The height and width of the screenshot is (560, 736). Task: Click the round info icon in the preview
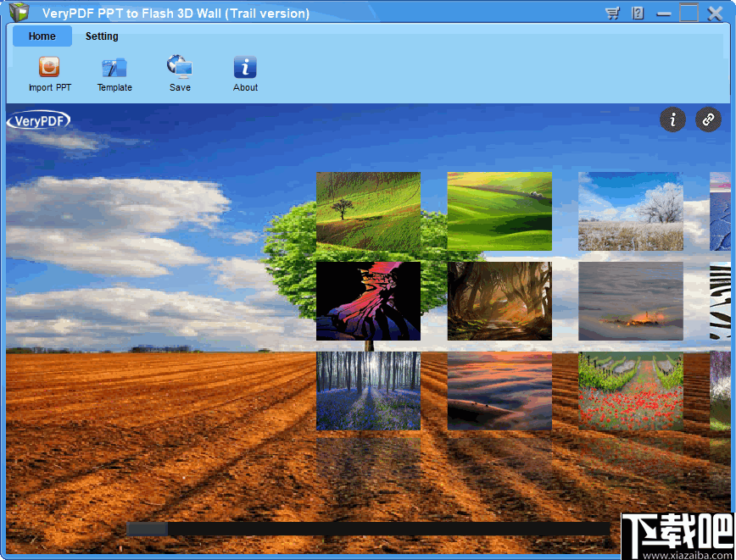click(673, 119)
